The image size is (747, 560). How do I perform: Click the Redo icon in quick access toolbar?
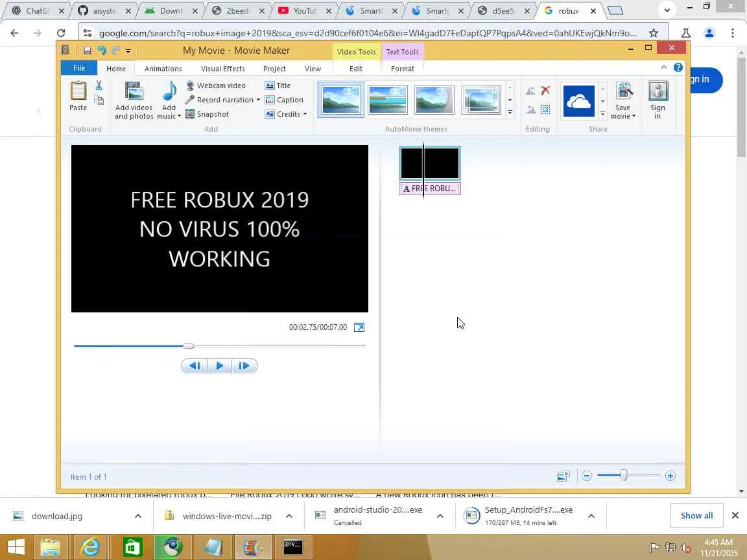coord(115,50)
